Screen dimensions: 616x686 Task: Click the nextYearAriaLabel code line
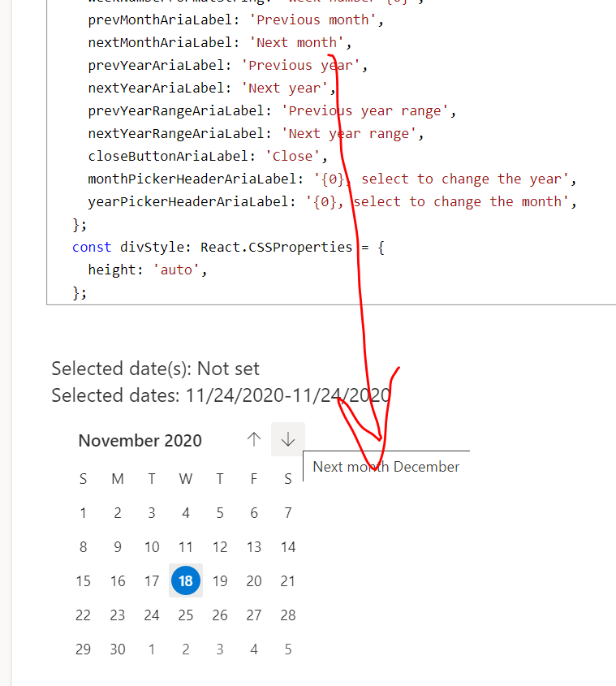[212, 88]
